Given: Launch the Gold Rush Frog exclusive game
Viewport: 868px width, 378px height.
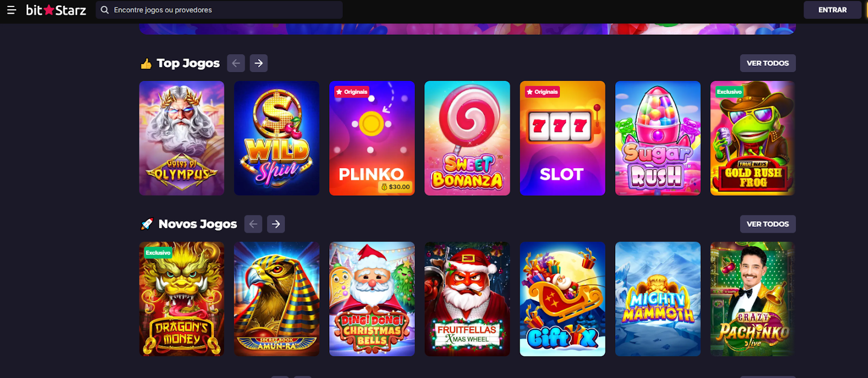Looking at the screenshot, I should tap(753, 138).
